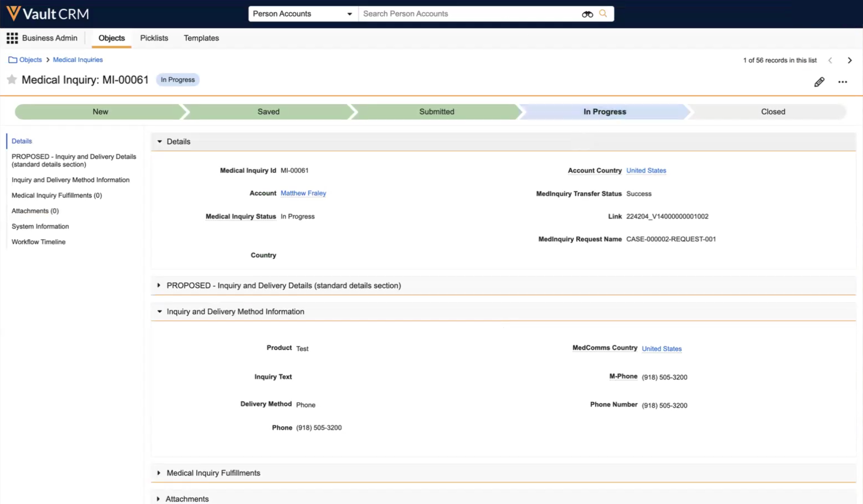Select the Closed stage in progress bar
The width and height of the screenshot is (863, 504).
pos(773,112)
